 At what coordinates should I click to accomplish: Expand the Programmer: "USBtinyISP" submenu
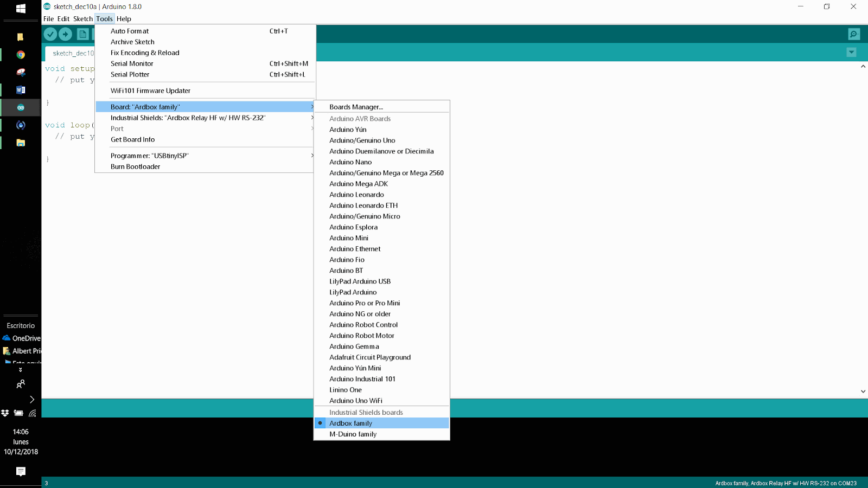coord(205,156)
